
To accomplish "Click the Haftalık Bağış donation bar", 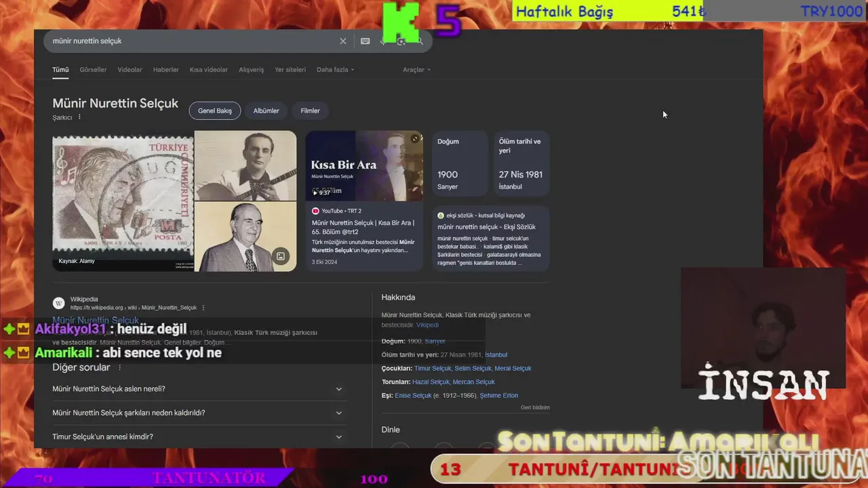I will click(x=688, y=12).
